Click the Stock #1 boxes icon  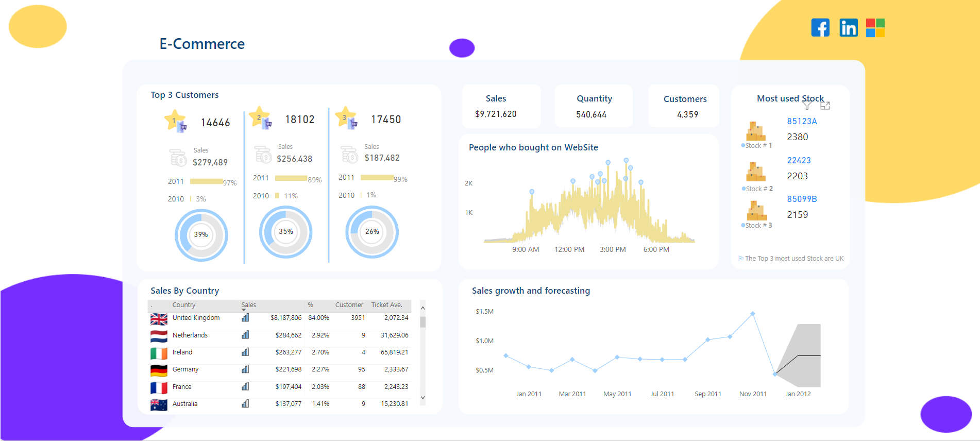[x=756, y=131]
